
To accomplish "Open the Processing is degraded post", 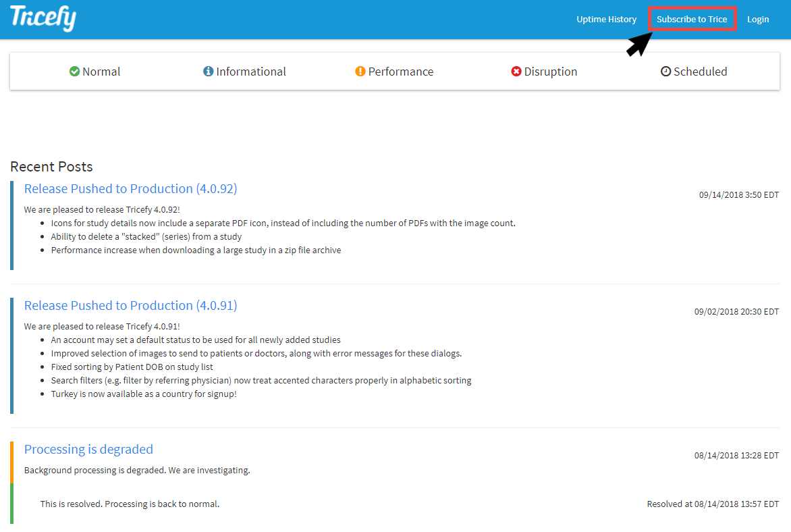I will tap(89, 449).
